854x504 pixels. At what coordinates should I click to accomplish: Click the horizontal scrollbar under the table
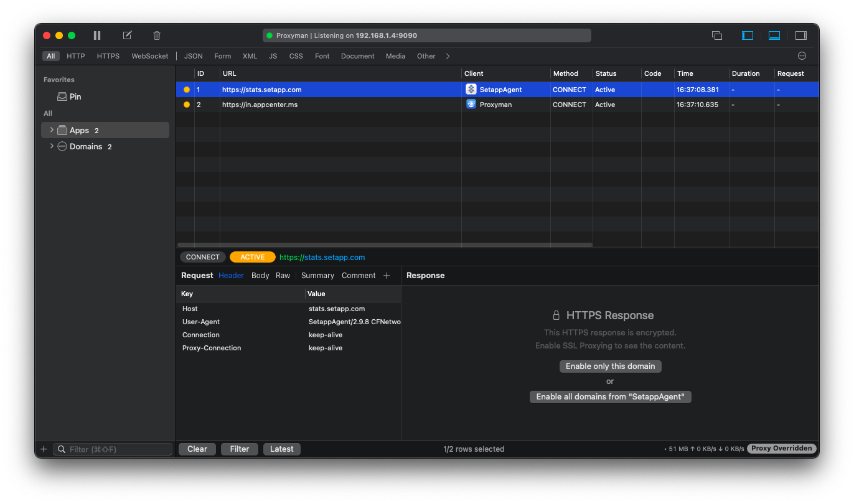pyautogui.click(x=385, y=245)
